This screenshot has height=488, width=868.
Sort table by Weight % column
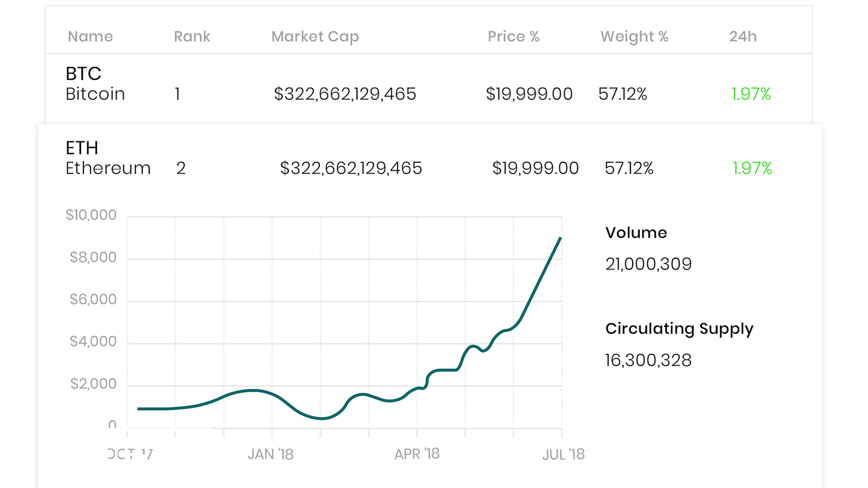point(634,36)
